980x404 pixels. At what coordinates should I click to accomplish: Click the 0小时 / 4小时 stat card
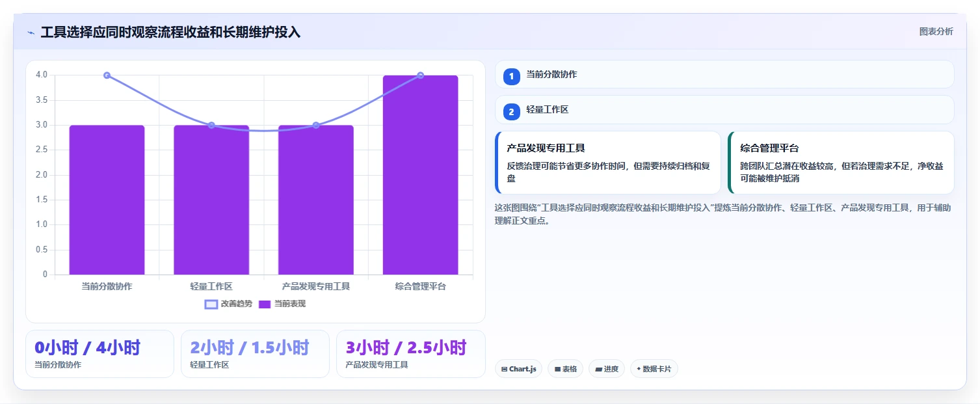(99, 354)
